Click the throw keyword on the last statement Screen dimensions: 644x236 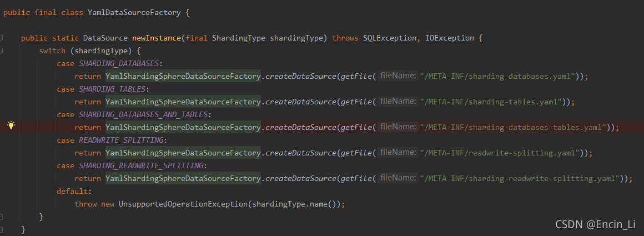coord(85,204)
